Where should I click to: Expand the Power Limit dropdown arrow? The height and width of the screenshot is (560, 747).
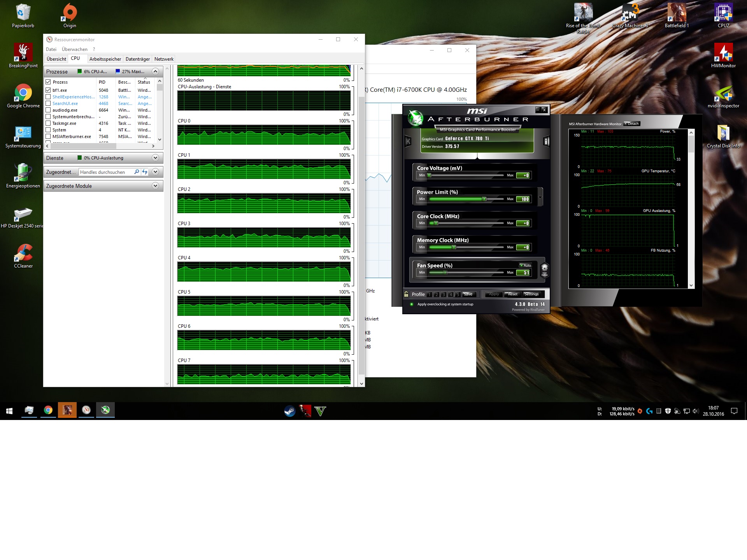[x=540, y=197]
